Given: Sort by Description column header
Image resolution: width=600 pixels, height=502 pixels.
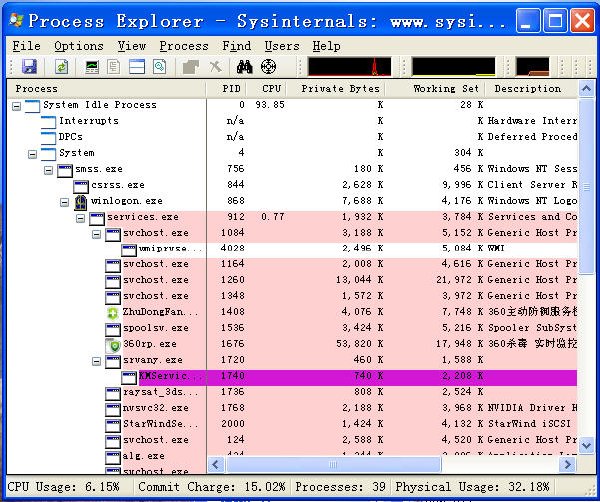Looking at the screenshot, I should click(x=532, y=89).
